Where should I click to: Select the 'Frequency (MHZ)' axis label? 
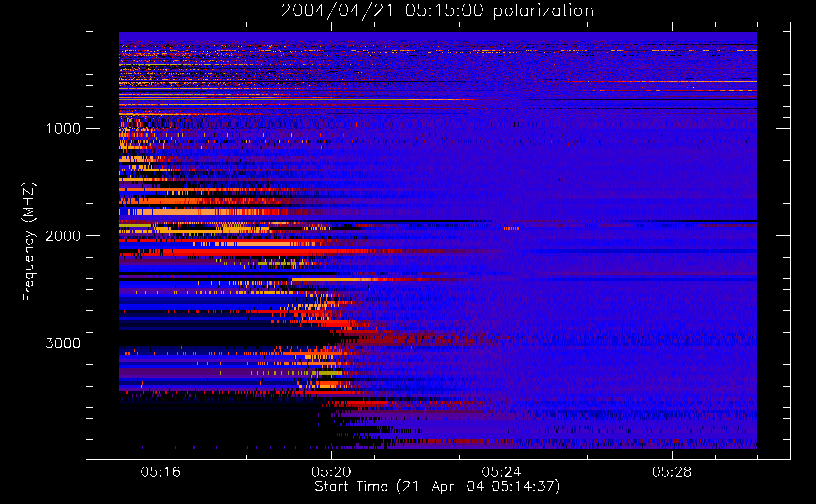[29, 242]
